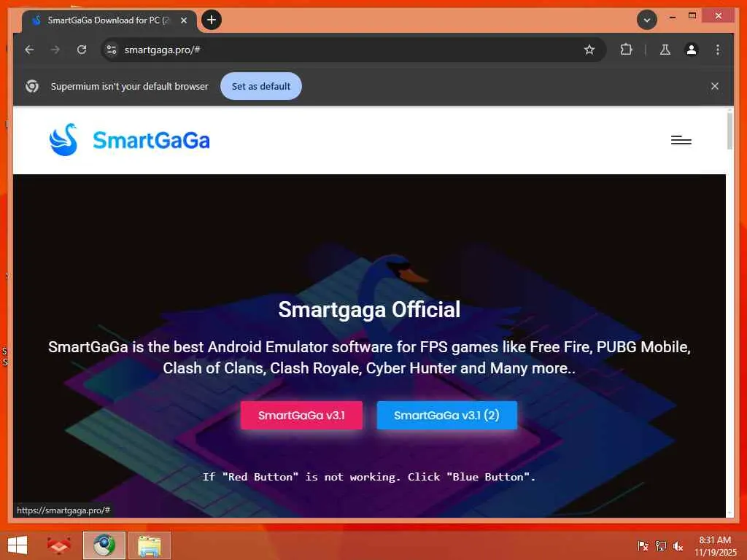Click the page vertical scrollbar thumb
Viewport: 747px width, 560px height.
[x=729, y=131]
